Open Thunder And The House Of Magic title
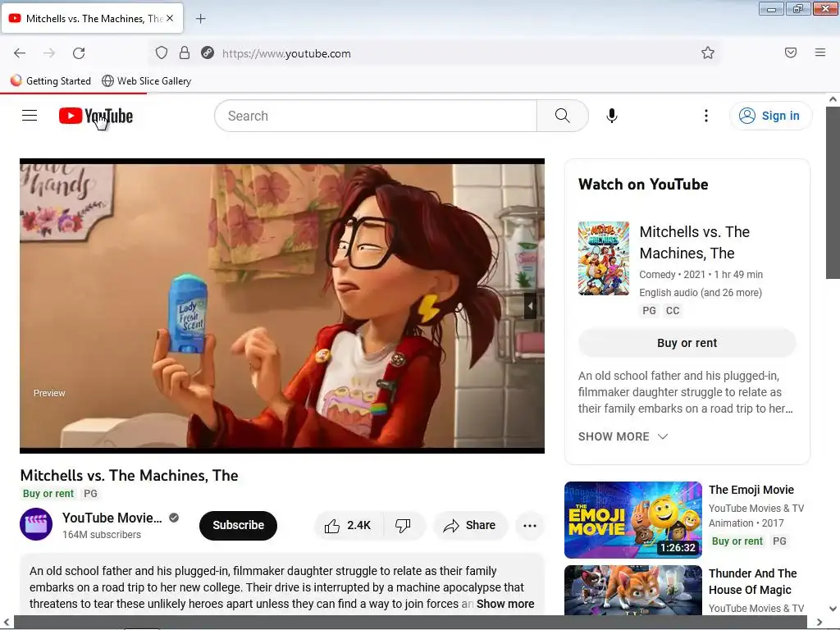The image size is (840, 630). tap(753, 582)
